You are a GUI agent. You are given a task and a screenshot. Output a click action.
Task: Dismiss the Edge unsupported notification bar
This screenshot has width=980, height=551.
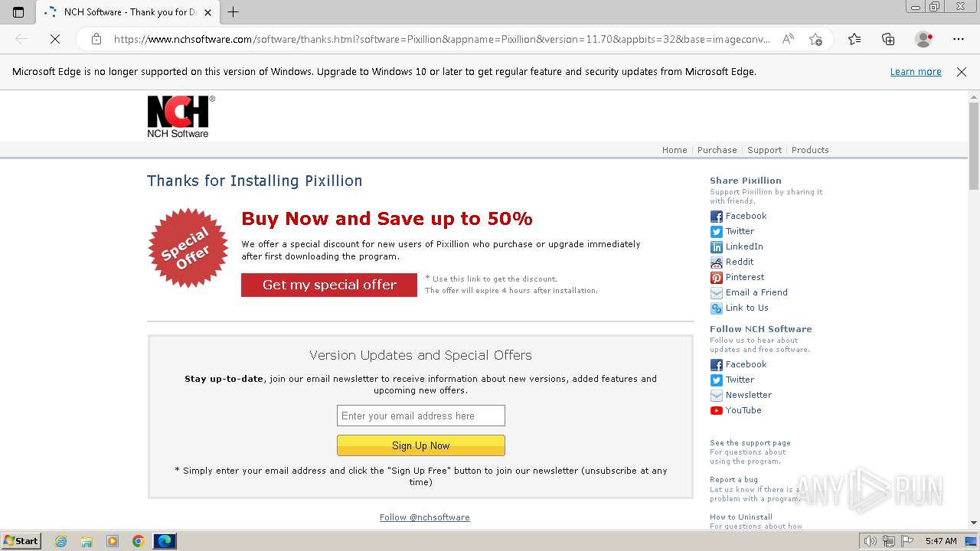point(962,72)
